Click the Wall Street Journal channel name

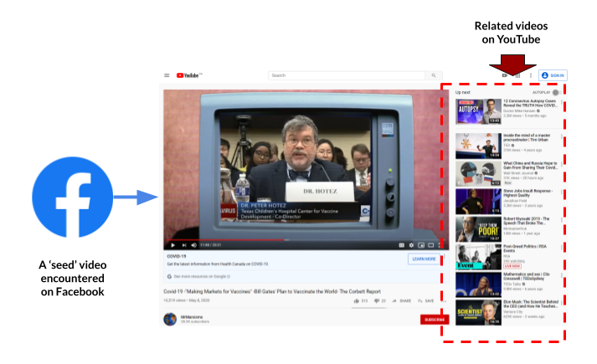[x=518, y=173]
